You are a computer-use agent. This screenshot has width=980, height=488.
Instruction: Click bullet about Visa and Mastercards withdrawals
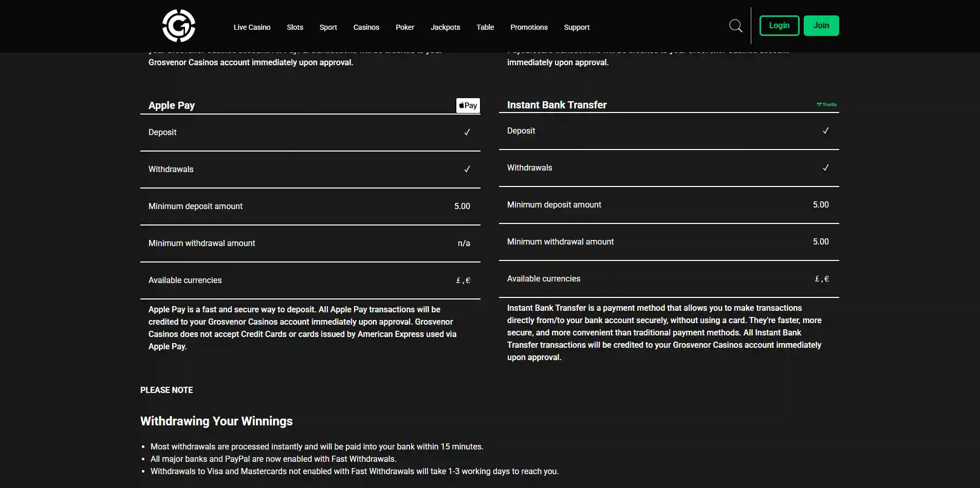click(x=355, y=471)
